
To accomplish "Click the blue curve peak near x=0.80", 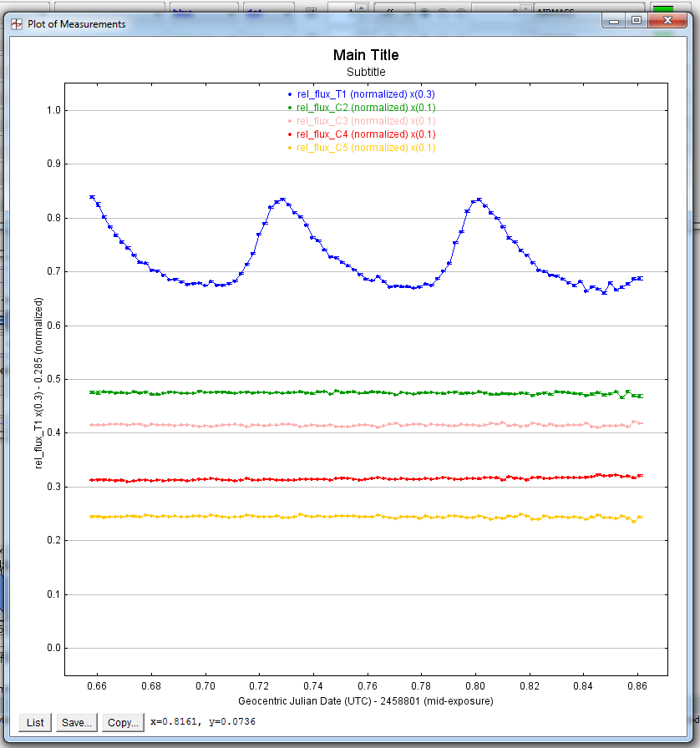I will 478,200.
